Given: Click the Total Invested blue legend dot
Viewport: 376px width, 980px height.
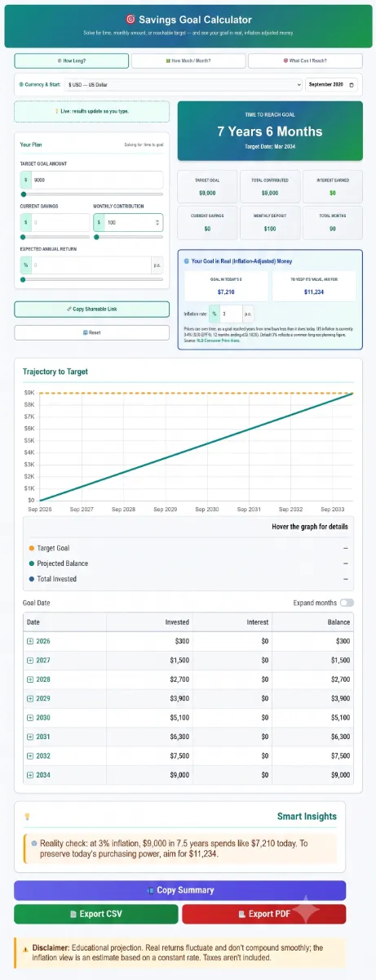Looking at the screenshot, I should pos(31,579).
